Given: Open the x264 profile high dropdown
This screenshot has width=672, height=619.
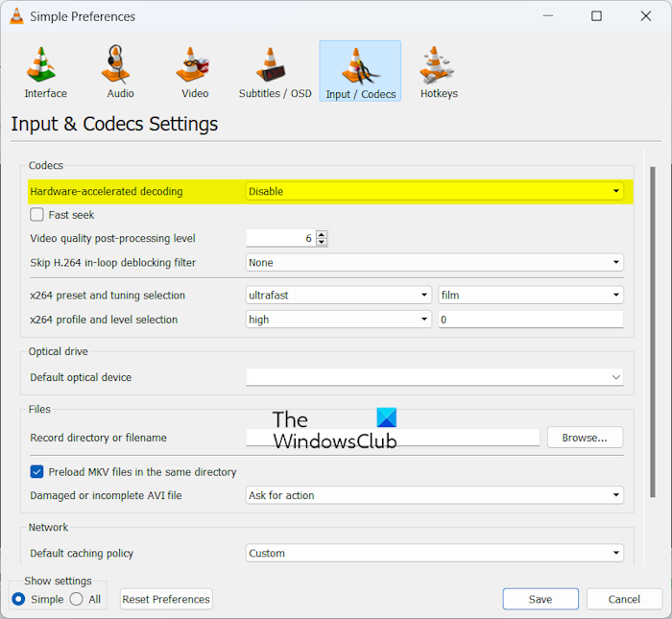Looking at the screenshot, I should click(x=338, y=320).
